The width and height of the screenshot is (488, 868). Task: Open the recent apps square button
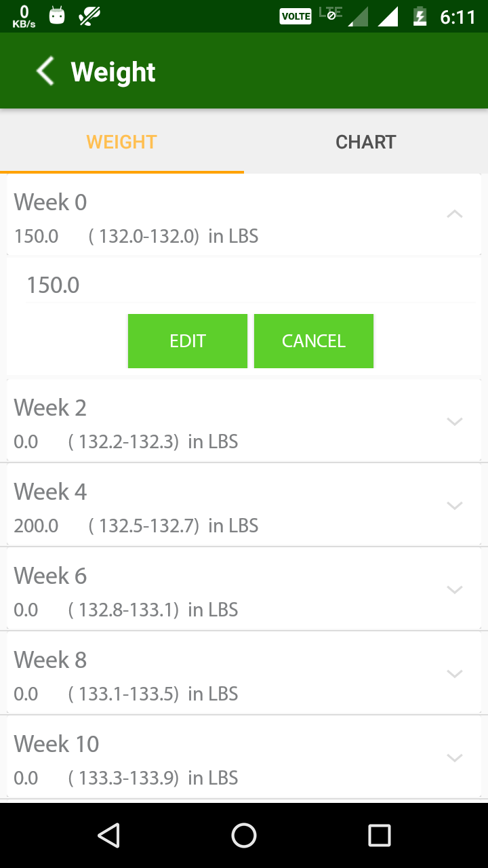click(379, 835)
